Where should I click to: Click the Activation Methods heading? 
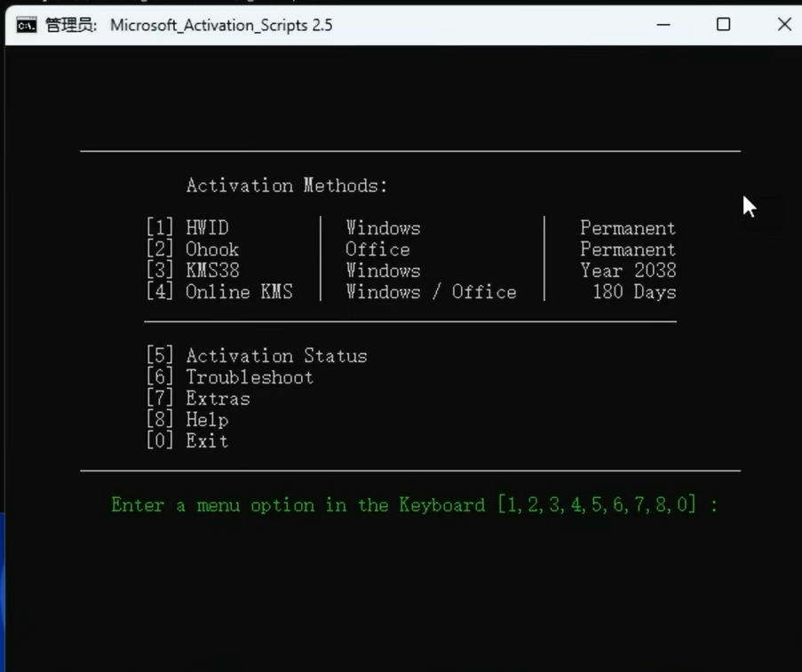[287, 186]
